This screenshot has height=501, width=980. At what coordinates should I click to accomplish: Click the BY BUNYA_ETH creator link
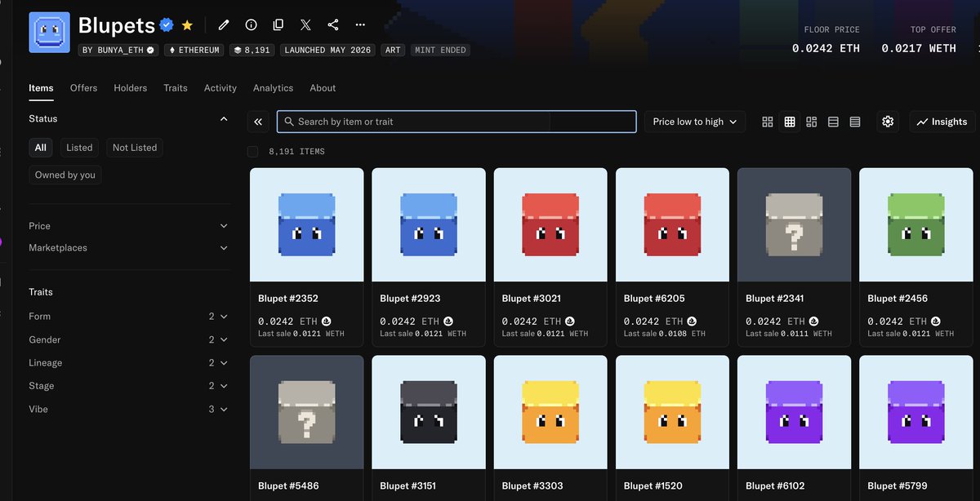pos(118,50)
